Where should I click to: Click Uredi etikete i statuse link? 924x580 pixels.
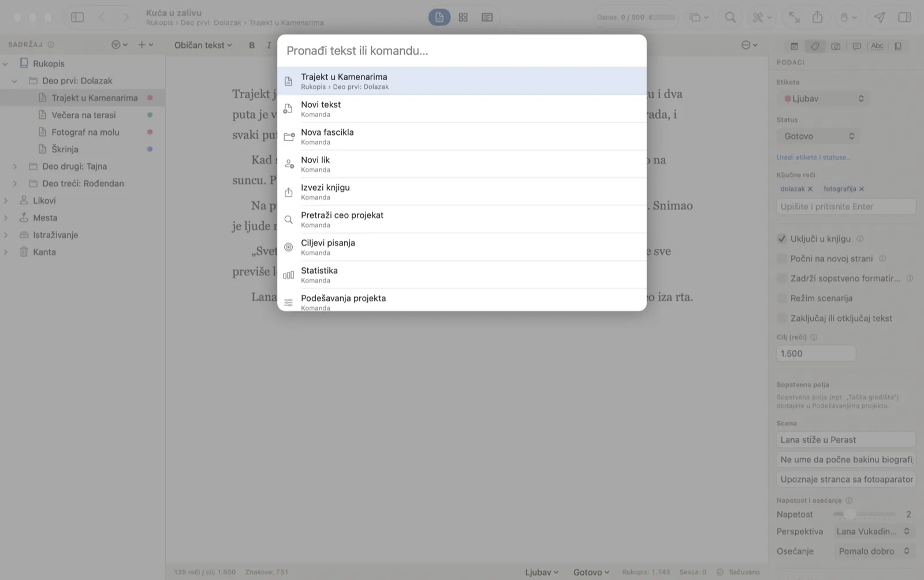(814, 158)
